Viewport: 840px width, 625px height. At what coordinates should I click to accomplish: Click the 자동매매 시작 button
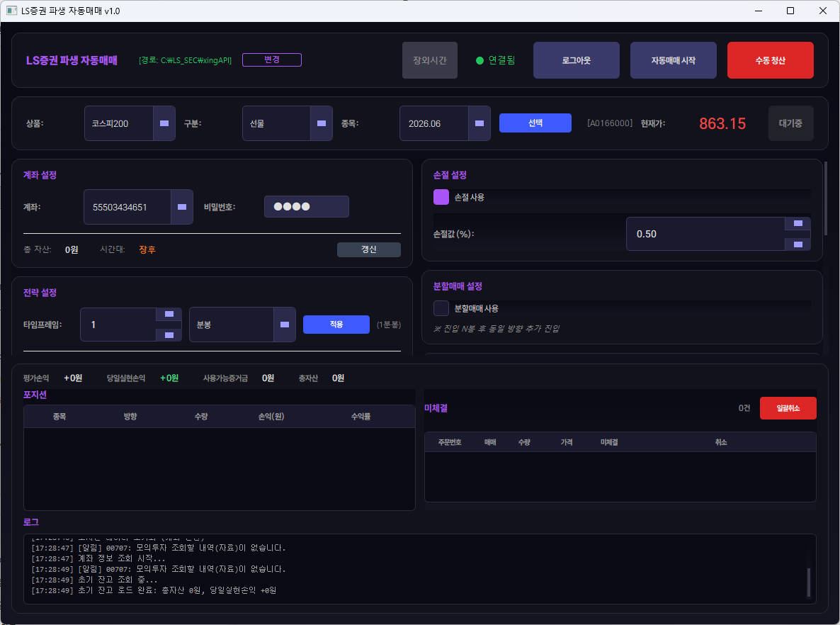click(673, 60)
